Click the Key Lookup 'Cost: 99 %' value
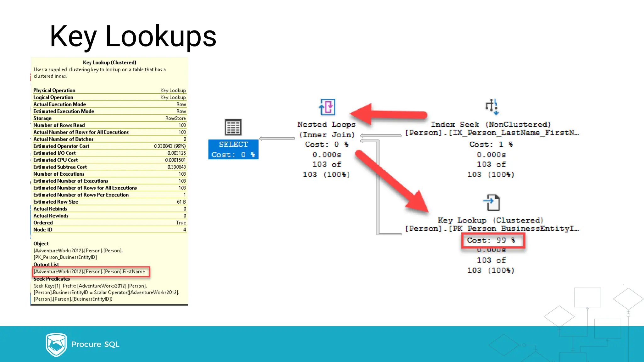644x362 pixels. [491, 240]
